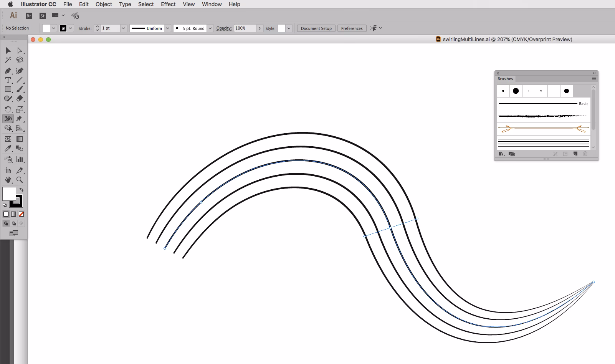
Task: Set stroke color to None
Action: [21, 214]
